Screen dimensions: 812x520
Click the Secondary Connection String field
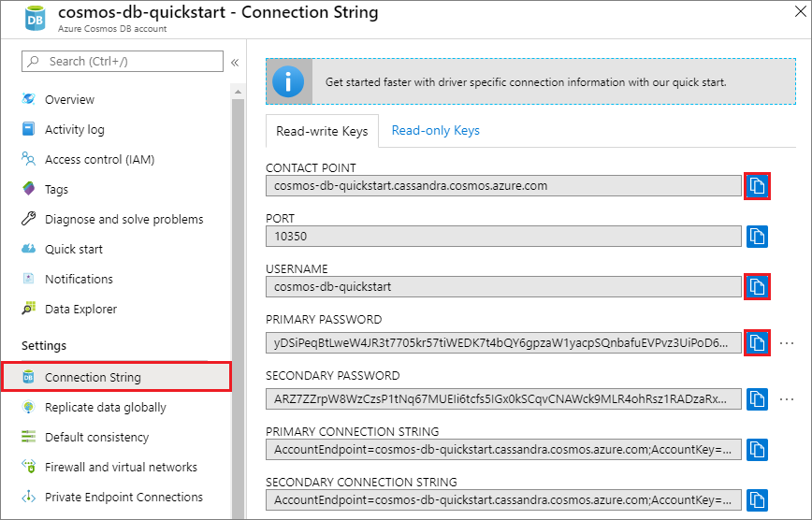coord(503,500)
